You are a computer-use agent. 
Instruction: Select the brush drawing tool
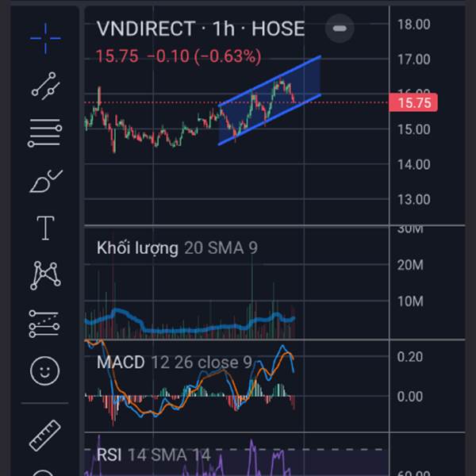(x=46, y=181)
